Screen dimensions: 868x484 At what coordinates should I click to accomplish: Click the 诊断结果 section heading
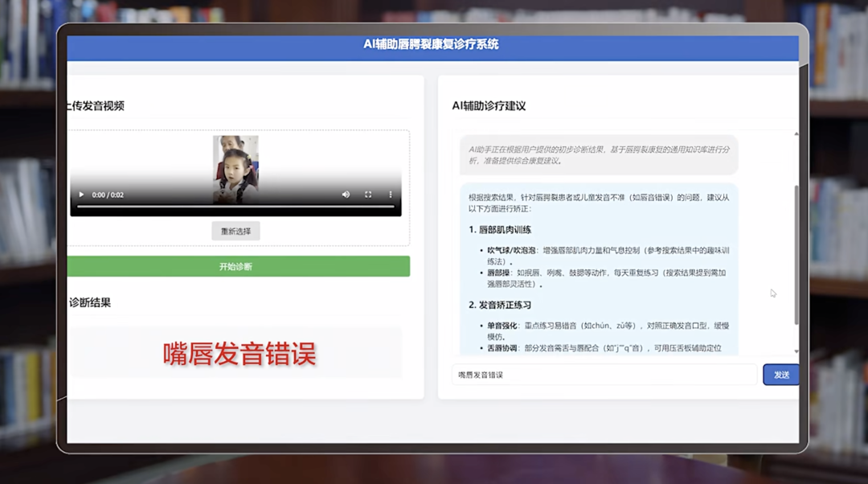[x=90, y=302]
